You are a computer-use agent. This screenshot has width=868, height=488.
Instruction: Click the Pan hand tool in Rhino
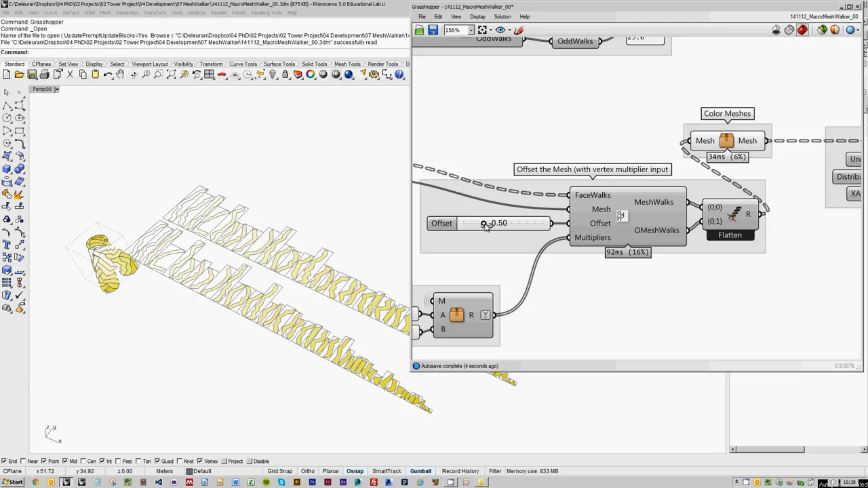(x=120, y=75)
